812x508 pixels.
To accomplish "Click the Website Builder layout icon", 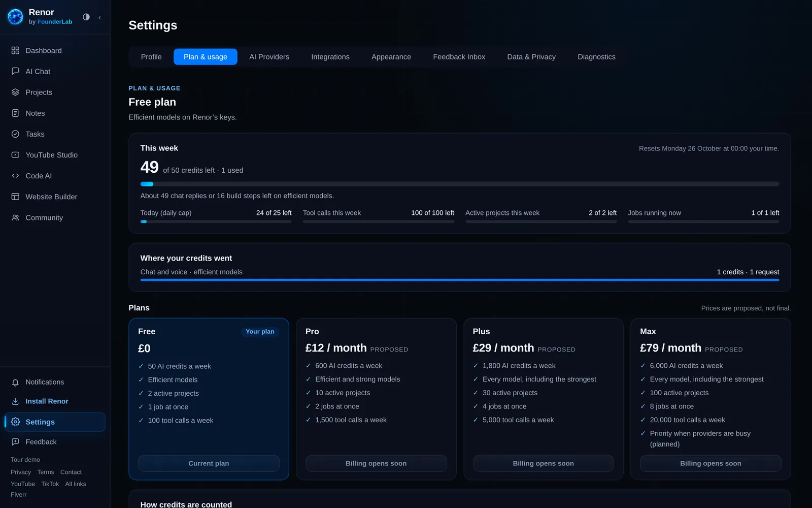I will 15,196.
